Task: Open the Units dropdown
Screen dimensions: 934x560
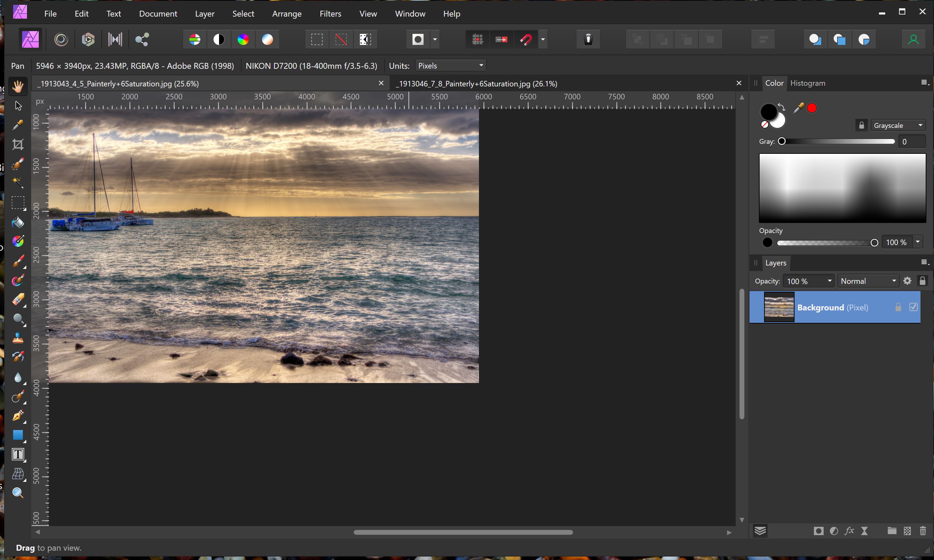Action: (450, 66)
